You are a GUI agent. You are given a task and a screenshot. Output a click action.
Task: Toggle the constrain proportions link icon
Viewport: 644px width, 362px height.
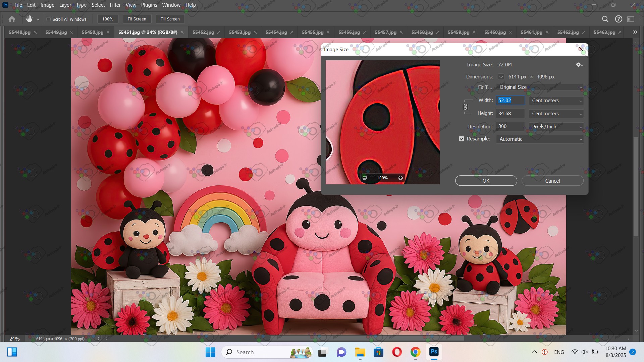click(x=465, y=107)
